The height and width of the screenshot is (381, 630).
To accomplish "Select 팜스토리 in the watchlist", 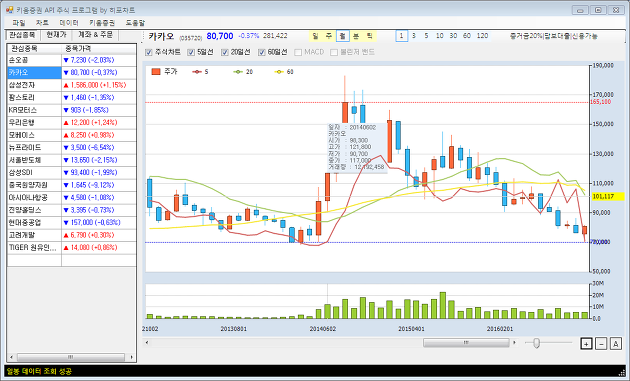I will click(35, 98).
